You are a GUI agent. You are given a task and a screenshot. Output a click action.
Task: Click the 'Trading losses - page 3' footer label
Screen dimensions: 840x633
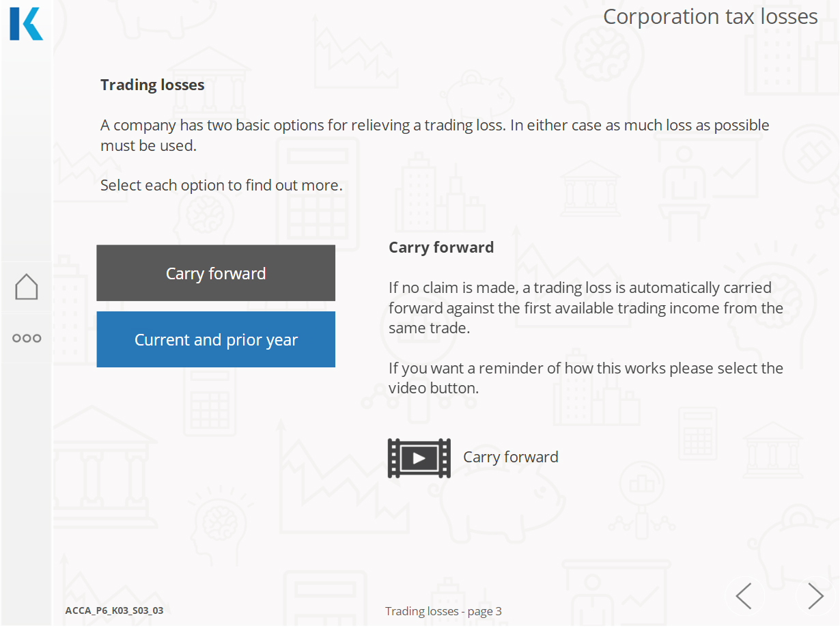tap(443, 611)
